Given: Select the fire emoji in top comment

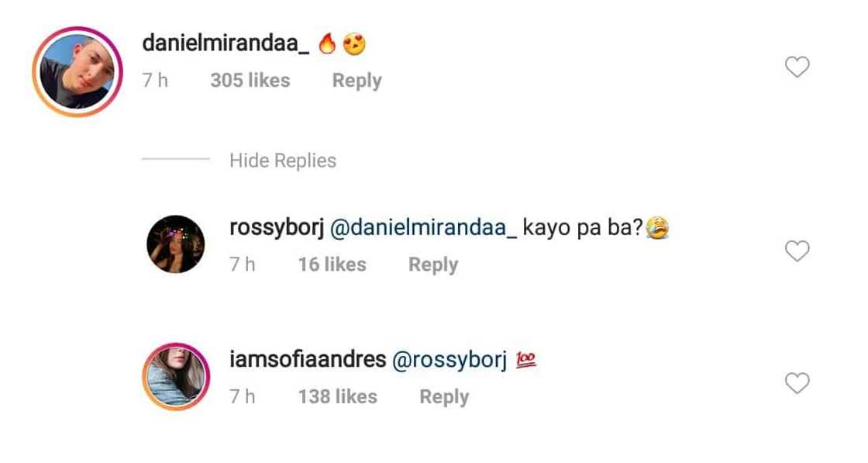Looking at the screenshot, I should (327, 43).
